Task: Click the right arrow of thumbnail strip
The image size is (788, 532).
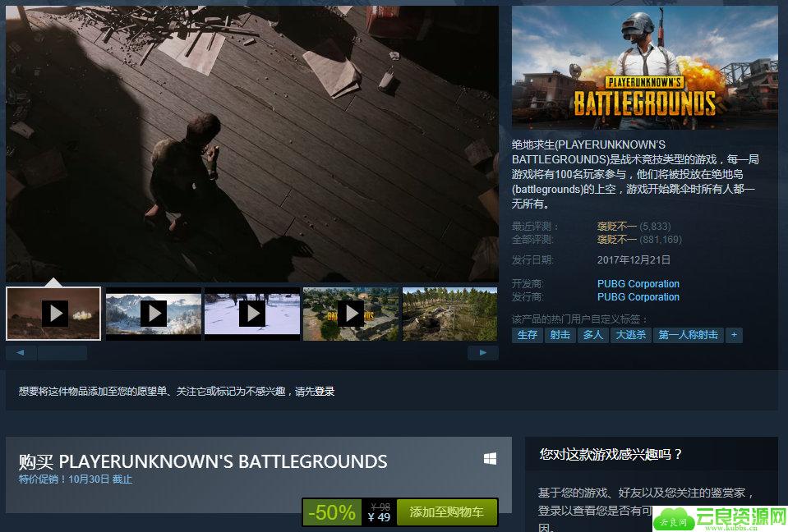Action: pyautogui.click(x=483, y=353)
